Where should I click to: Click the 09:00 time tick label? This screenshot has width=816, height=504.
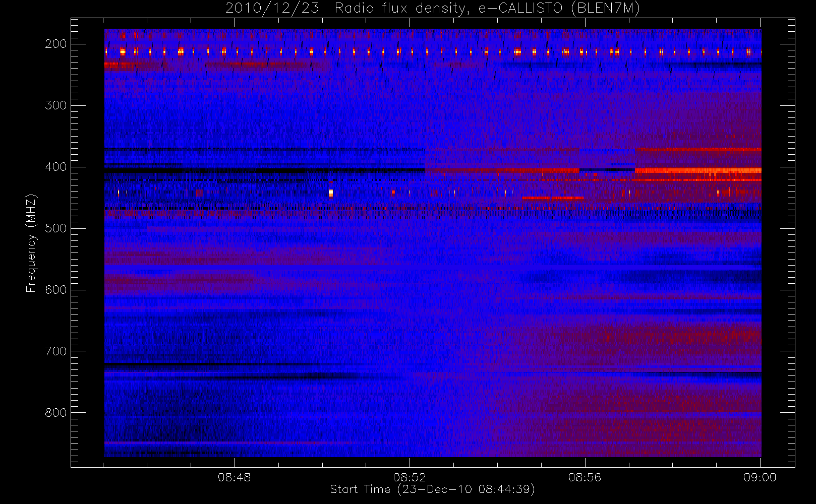tap(760, 477)
